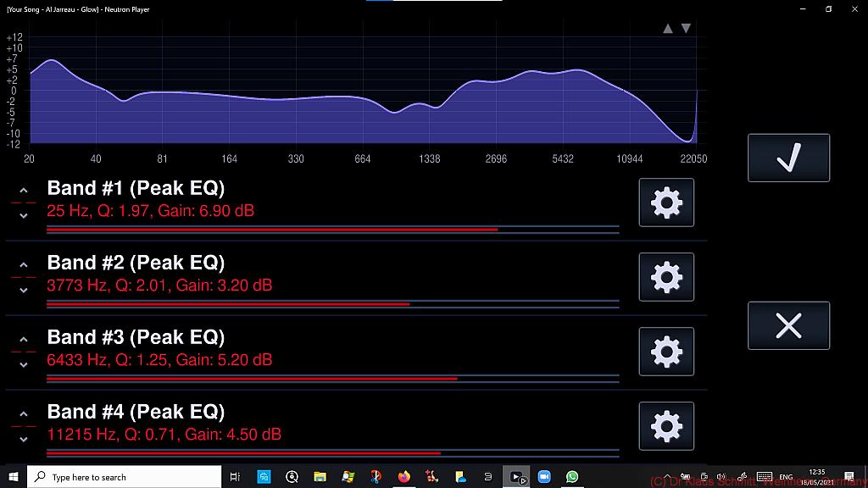Image resolution: width=868 pixels, height=488 pixels.
Task: Launch Firefox from the taskbar
Action: tap(403, 476)
